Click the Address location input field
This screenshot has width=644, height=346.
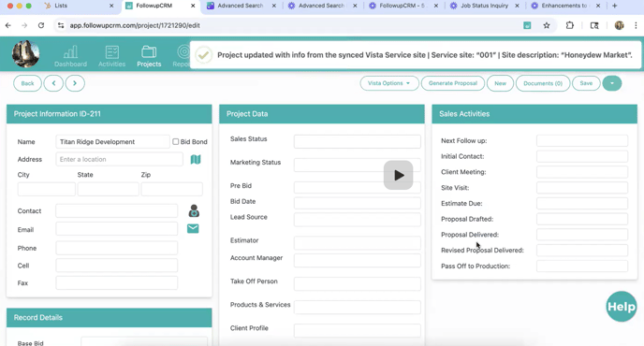[x=119, y=159]
